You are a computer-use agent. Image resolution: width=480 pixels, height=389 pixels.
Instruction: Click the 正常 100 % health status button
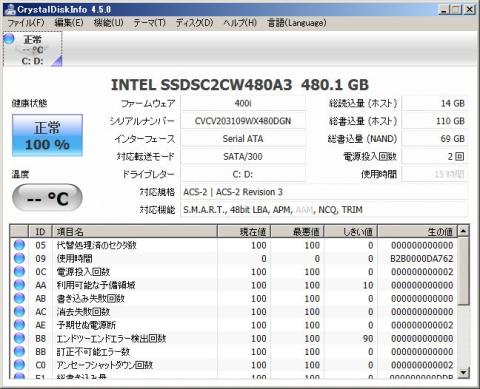(x=47, y=135)
